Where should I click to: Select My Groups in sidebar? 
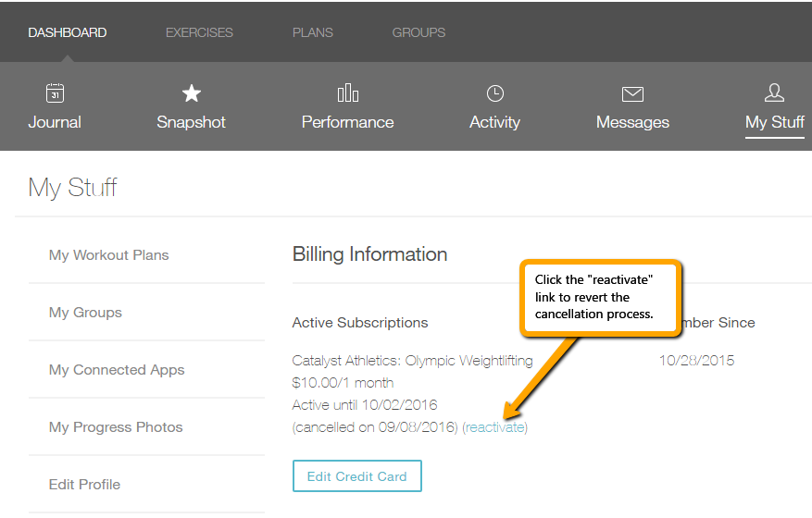click(86, 313)
